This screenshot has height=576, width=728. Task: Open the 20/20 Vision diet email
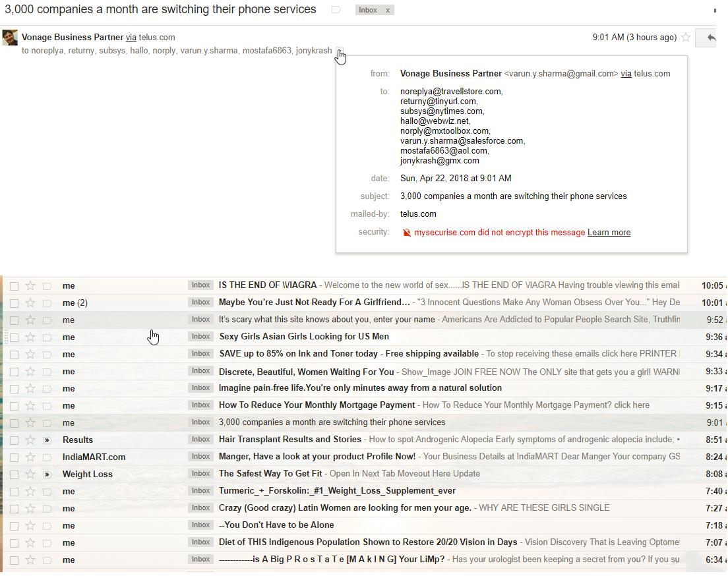click(367, 542)
